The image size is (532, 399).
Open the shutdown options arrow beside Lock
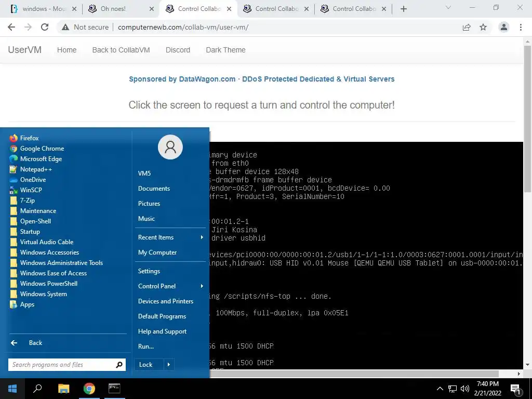coord(169,365)
